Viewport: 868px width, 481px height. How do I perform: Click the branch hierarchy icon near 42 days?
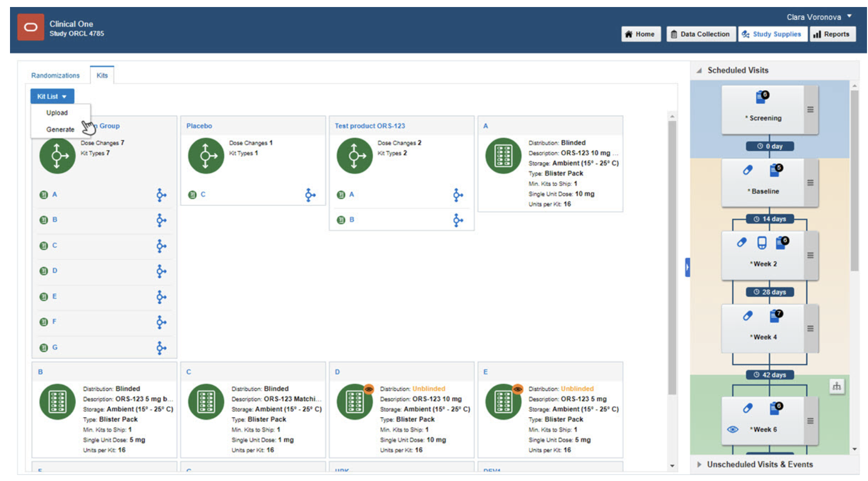point(836,386)
